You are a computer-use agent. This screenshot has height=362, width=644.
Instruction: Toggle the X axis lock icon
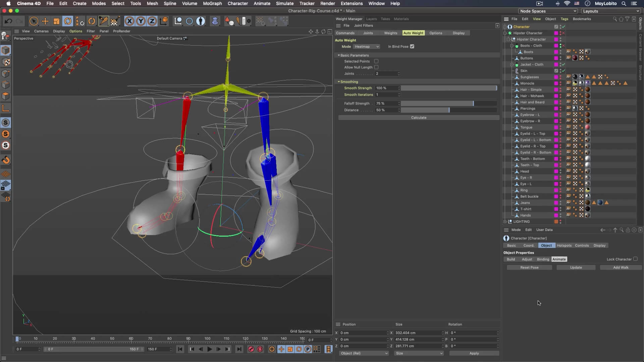coord(129,21)
